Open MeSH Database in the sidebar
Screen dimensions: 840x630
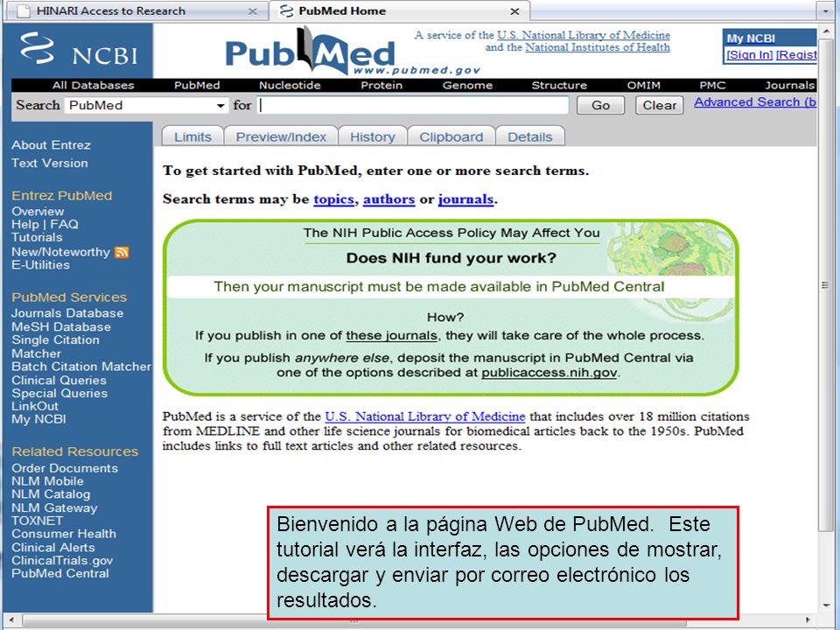(x=61, y=326)
